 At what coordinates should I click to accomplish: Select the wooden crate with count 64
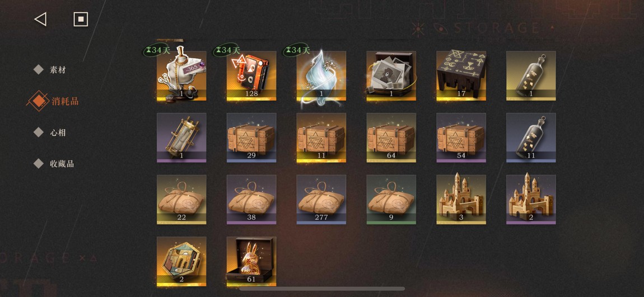(391, 138)
